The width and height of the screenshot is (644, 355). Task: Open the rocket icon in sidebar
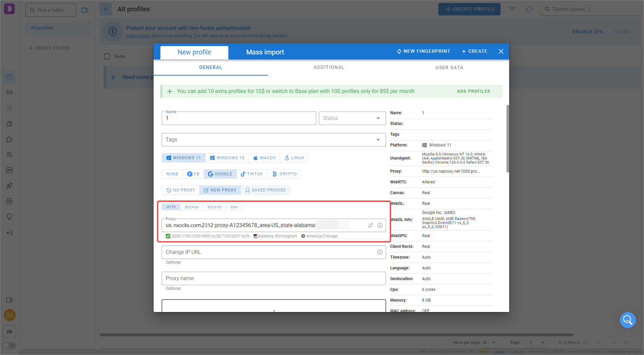coord(9,186)
